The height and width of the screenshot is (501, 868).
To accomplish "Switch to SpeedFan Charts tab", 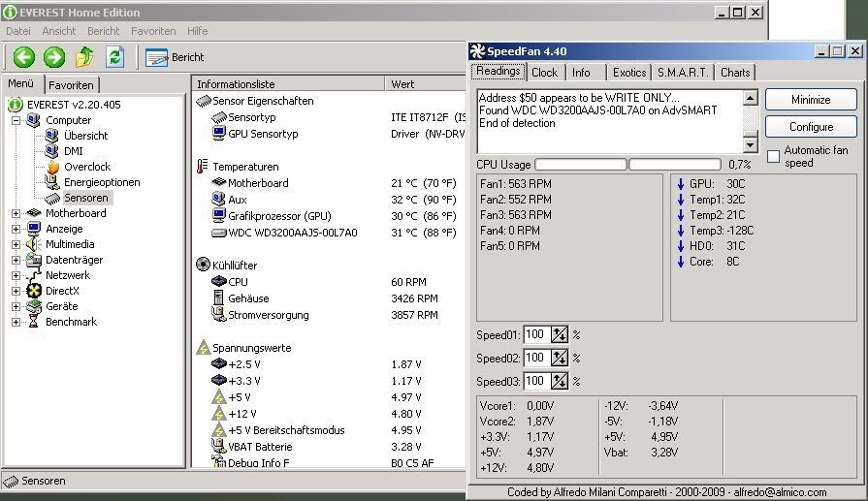I will pyautogui.click(x=734, y=73).
